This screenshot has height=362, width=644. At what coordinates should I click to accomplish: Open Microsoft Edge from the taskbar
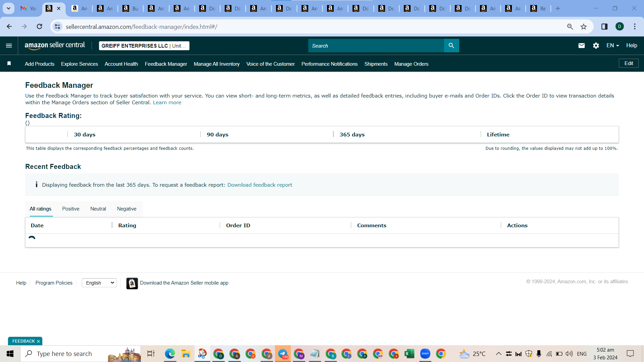(170, 354)
